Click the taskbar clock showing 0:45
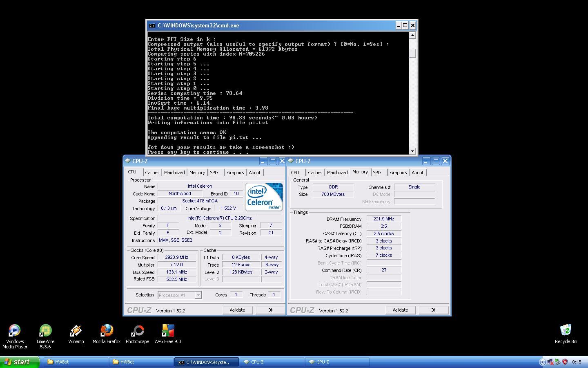The height and width of the screenshot is (368, 588). click(577, 362)
